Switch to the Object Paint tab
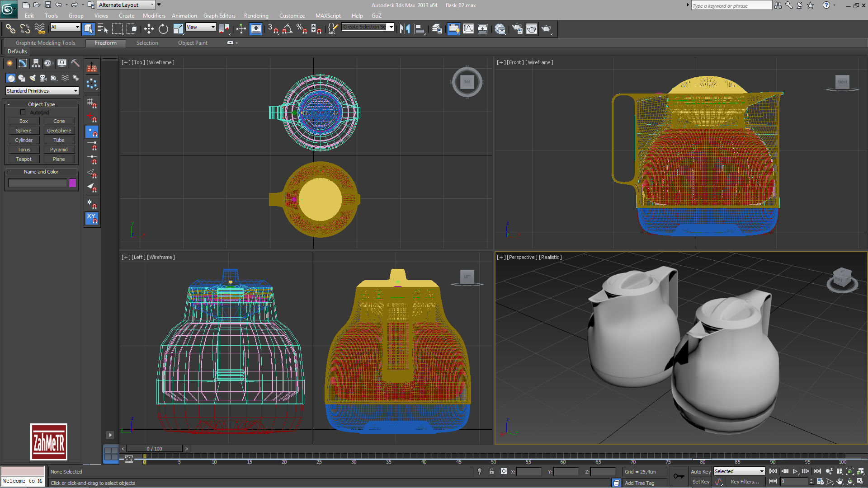Image resolution: width=868 pixels, height=488 pixels. (193, 43)
